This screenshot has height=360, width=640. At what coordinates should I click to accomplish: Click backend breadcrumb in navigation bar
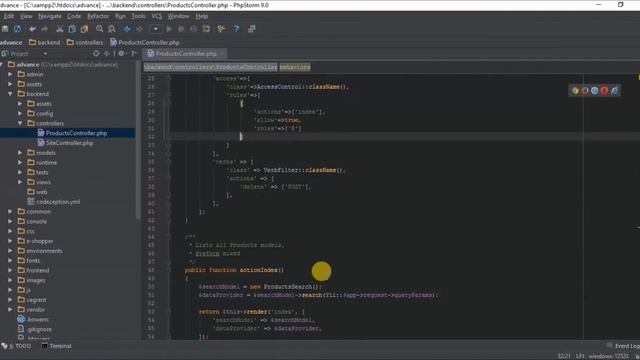(44, 42)
